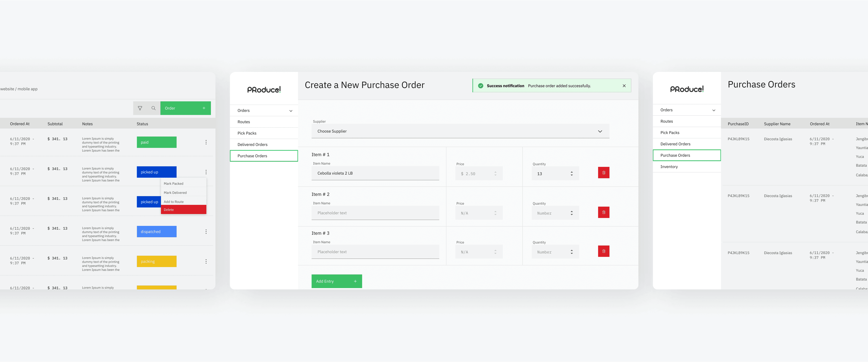Open Inventory in the Purchase Orders window sidebar
The height and width of the screenshot is (362, 868).
[687, 166]
